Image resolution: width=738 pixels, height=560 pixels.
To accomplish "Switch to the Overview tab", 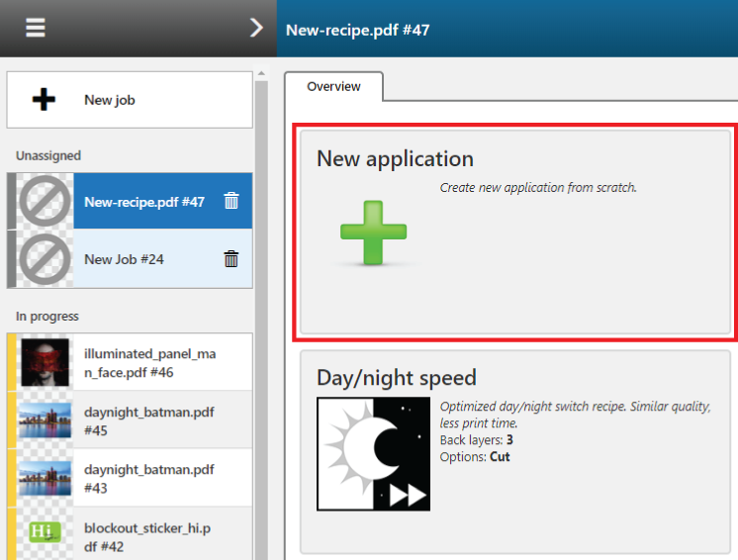I will point(333,87).
